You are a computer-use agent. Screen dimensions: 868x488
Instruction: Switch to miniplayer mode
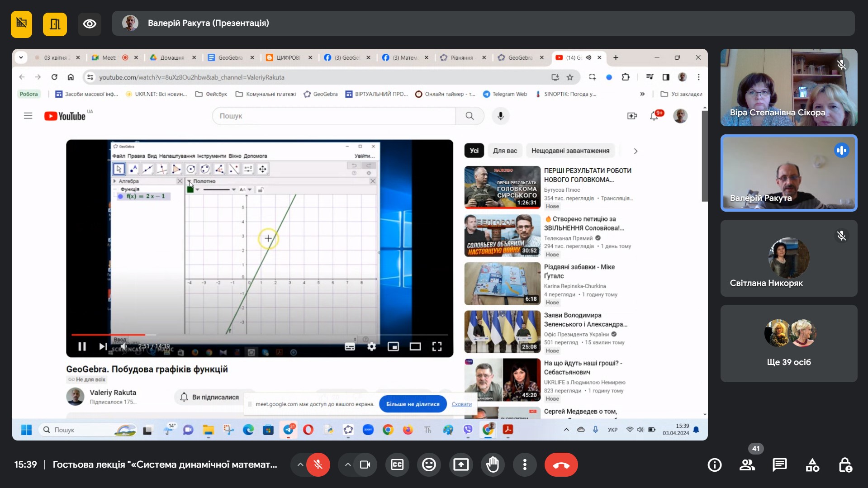pyautogui.click(x=393, y=346)
